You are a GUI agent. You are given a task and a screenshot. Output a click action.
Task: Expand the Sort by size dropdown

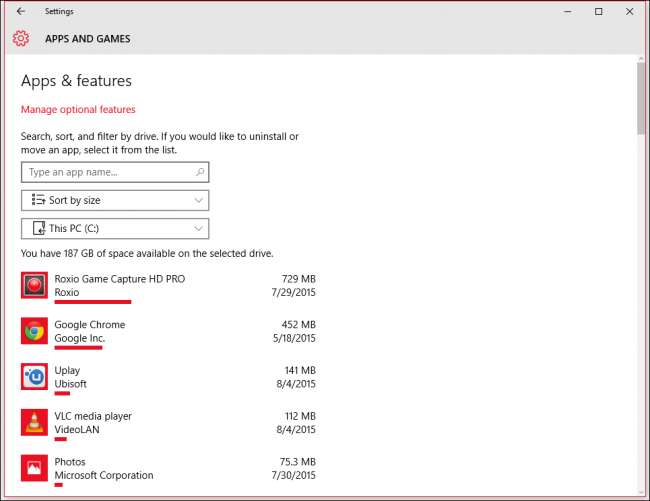point(115,200)
